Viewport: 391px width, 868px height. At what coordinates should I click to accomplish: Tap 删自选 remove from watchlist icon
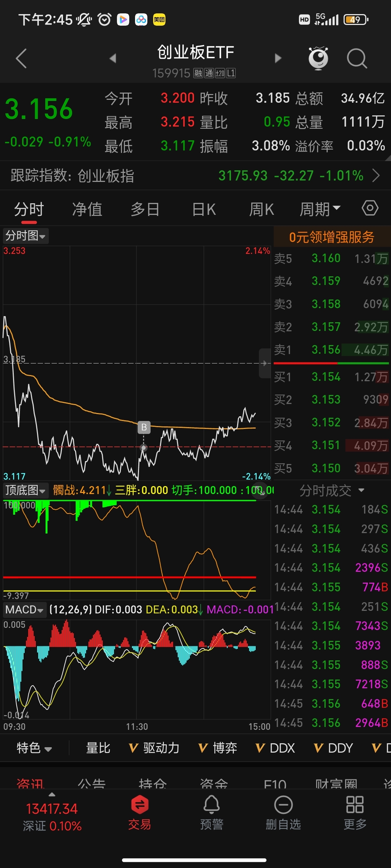pos(283,812)
